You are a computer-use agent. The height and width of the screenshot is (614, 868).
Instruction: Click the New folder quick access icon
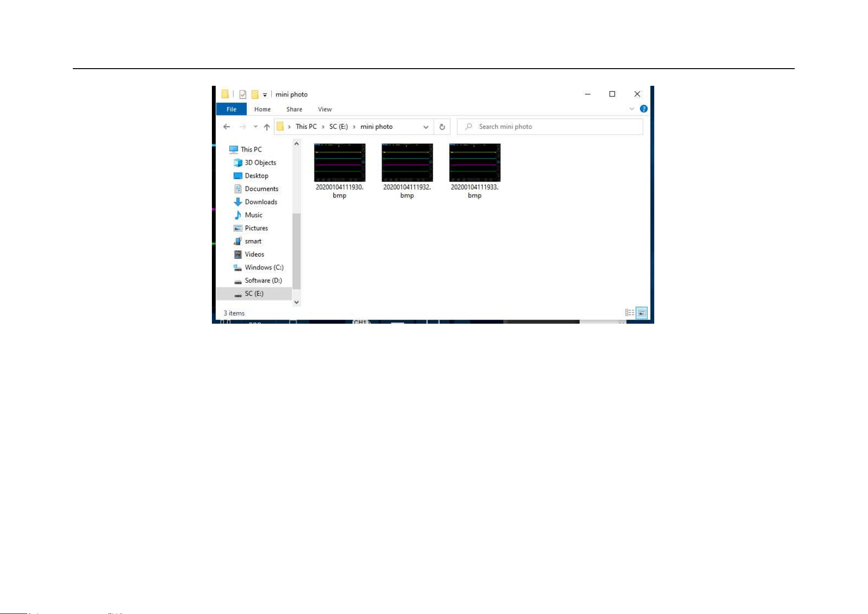pos(255,94)
